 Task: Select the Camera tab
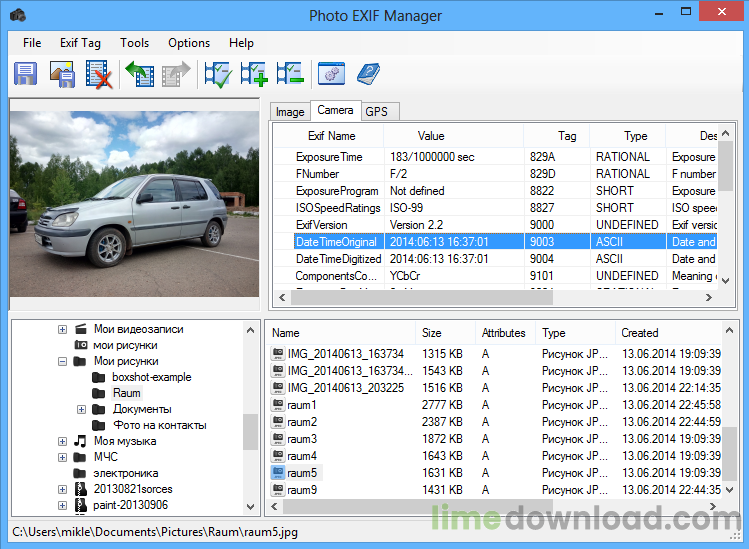click(x=335, y=110)
